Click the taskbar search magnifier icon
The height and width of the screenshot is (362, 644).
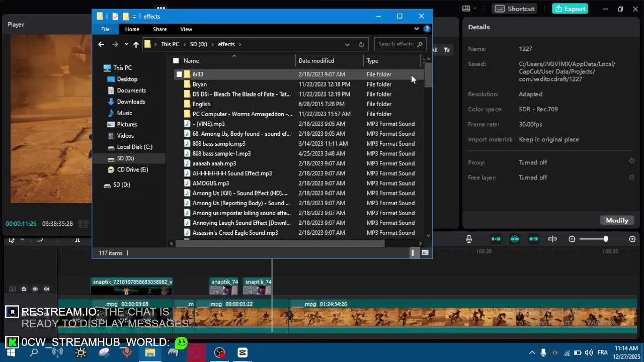[34, 352]
